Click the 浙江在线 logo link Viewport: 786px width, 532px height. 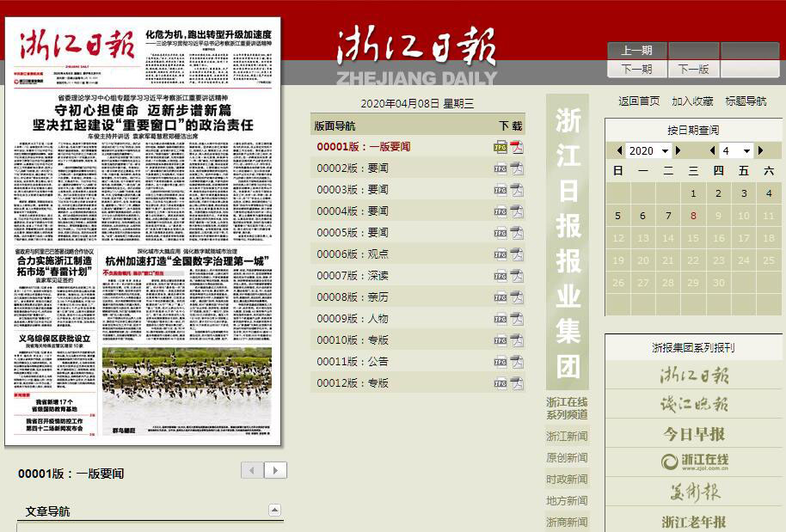[694, 462]
